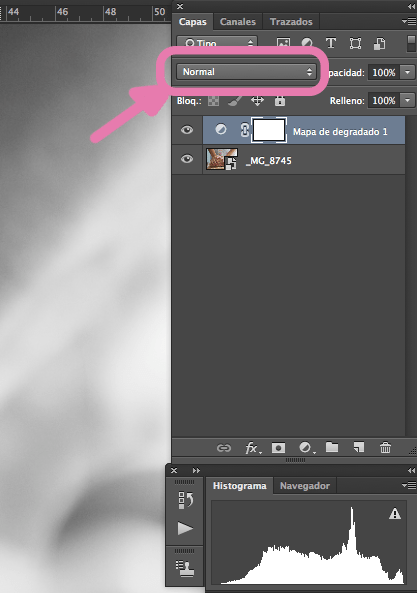
Task: Toggle the lock all padlock icon
Action: 280,101
